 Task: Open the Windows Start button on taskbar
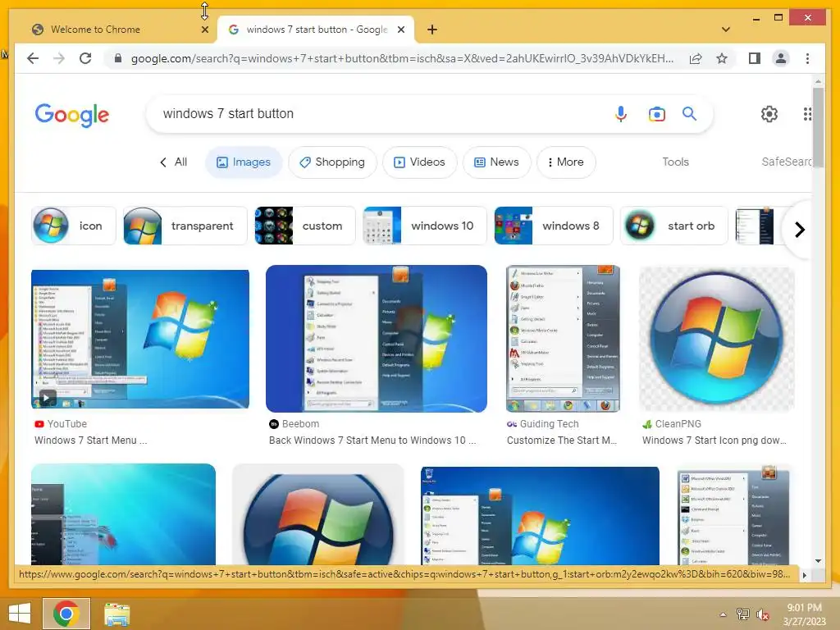(x=20, y=614)
